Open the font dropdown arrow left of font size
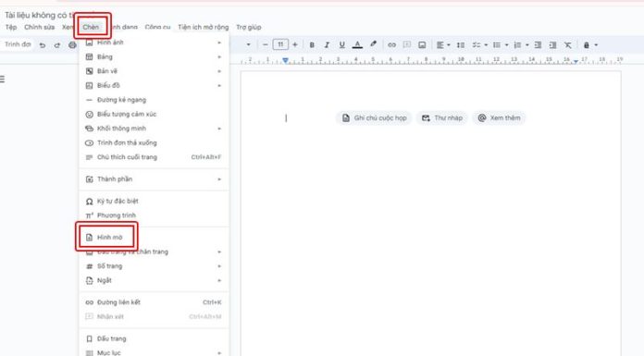Viewport: 644px width, 356px height. 248,44
